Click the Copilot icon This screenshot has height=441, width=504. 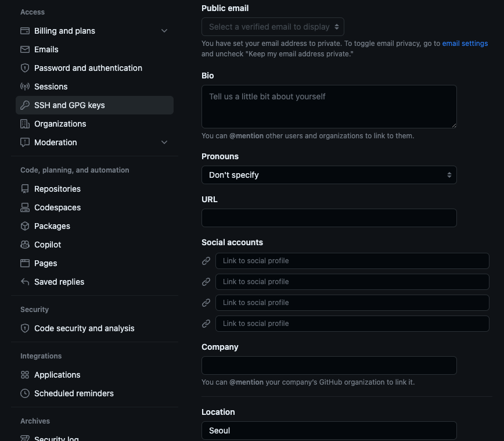coord(25,245)
